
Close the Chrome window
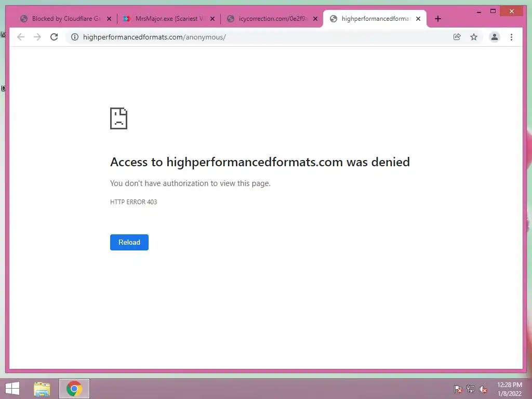pos(512,11)
